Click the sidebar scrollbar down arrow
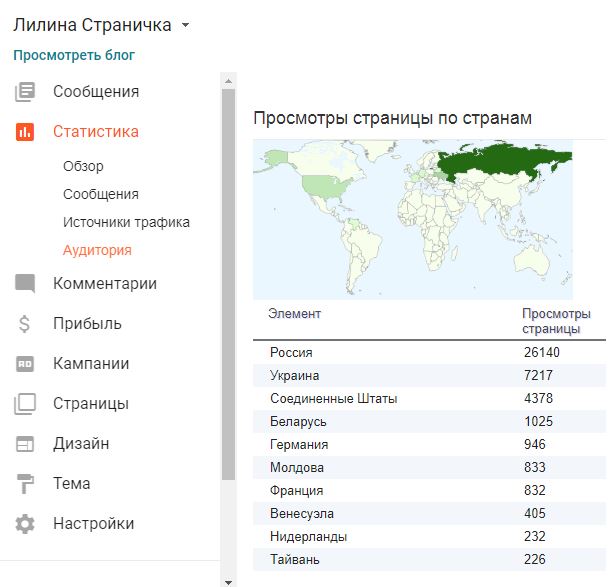 coord(229,582)
